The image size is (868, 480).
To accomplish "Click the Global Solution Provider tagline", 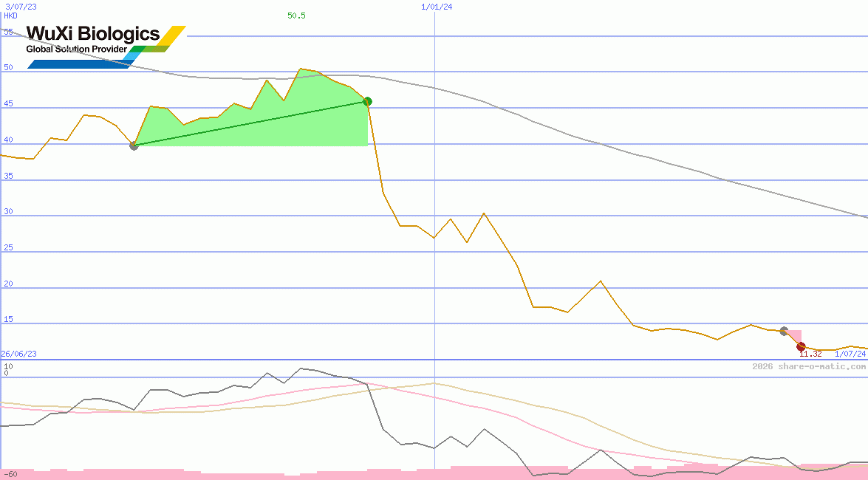I will tap(76, 49).
